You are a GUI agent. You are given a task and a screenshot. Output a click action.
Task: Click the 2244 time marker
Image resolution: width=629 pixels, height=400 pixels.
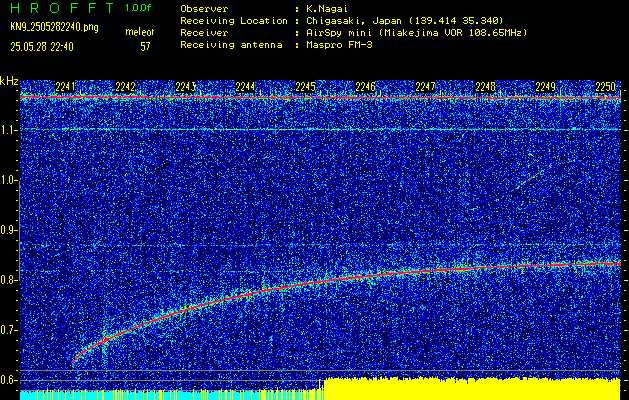tap(245, 87)
